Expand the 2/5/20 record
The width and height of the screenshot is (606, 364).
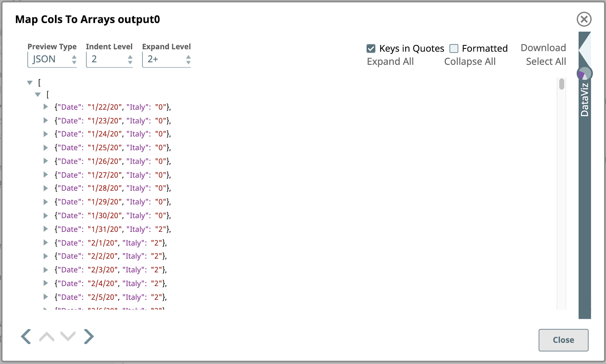(x=45, y=297)
